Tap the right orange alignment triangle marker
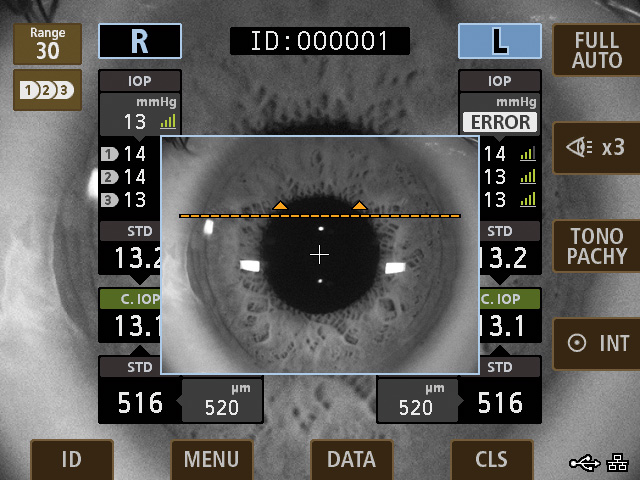Screen dimensions: 640x480 click(x=359, y=206)
